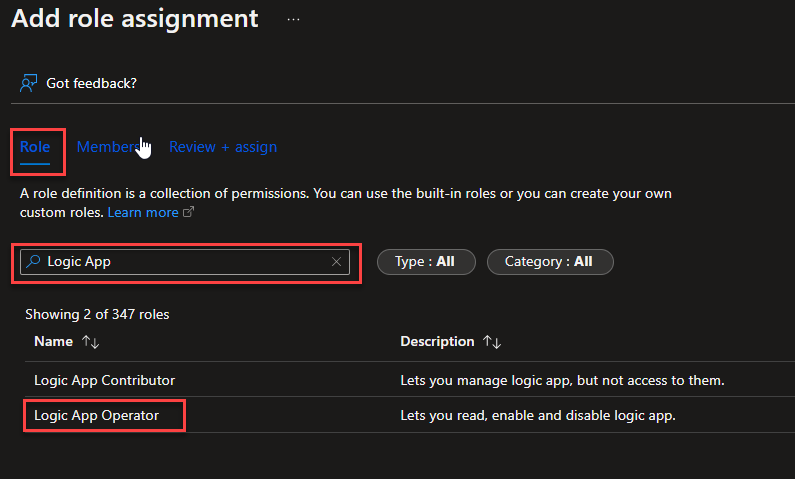
Task: Click the feedback person icon
Action: (x=29, y=83)
